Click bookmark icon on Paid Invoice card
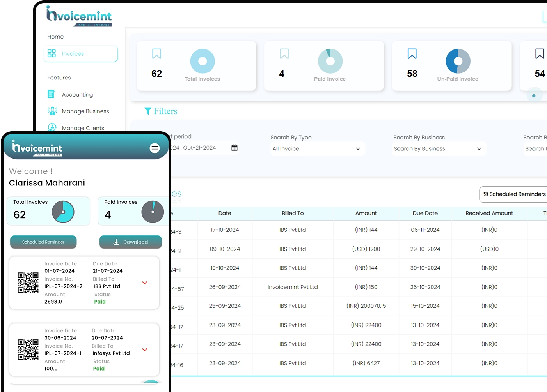The image size is (547, 392). coord(284,54)
